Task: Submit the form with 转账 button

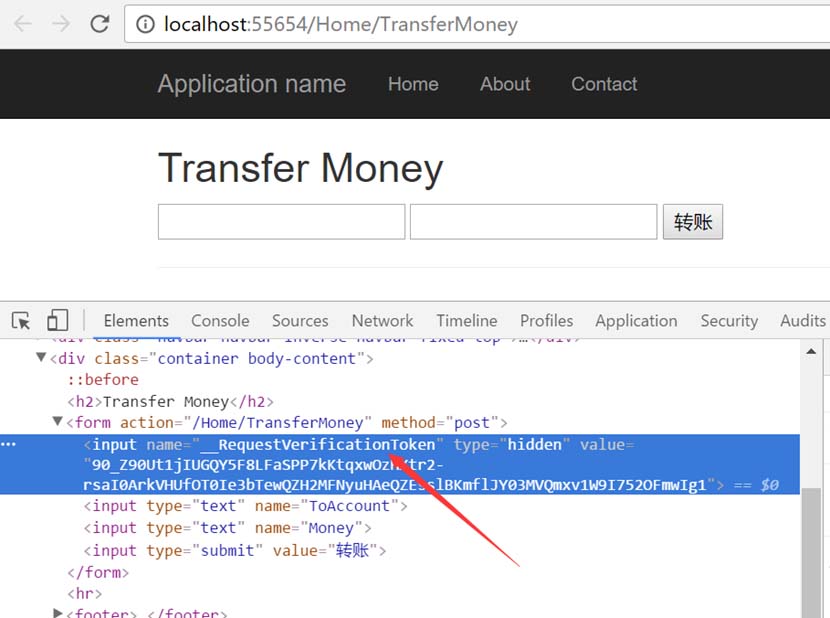Action: click(x=693, y=222)
